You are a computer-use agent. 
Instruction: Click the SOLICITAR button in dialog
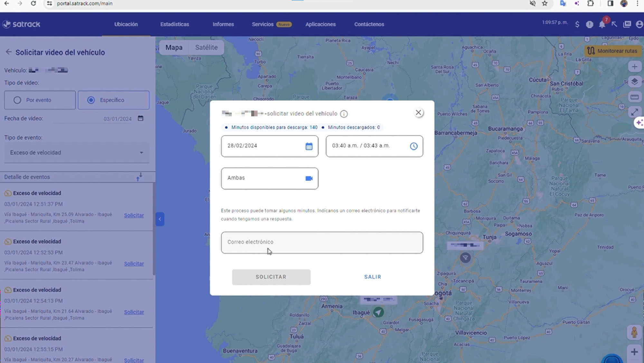click(x=271, y=277)
